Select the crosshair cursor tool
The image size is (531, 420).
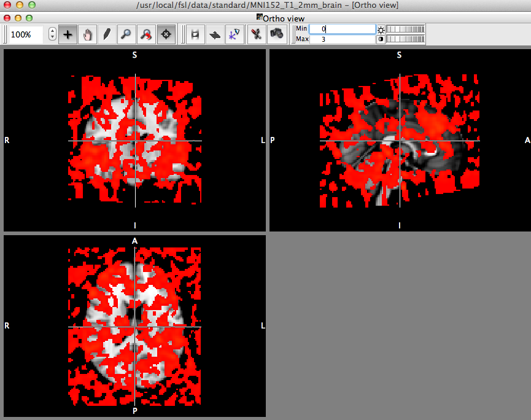coord(68,34)
